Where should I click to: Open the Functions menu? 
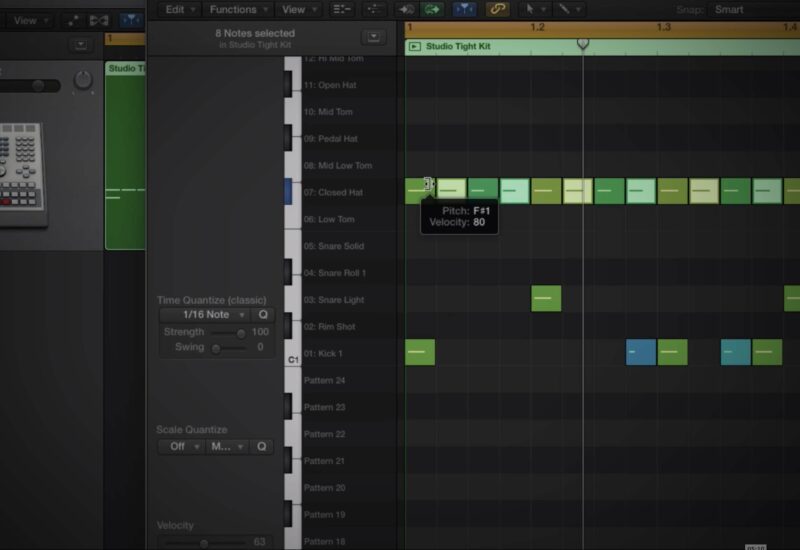[238, 9]
